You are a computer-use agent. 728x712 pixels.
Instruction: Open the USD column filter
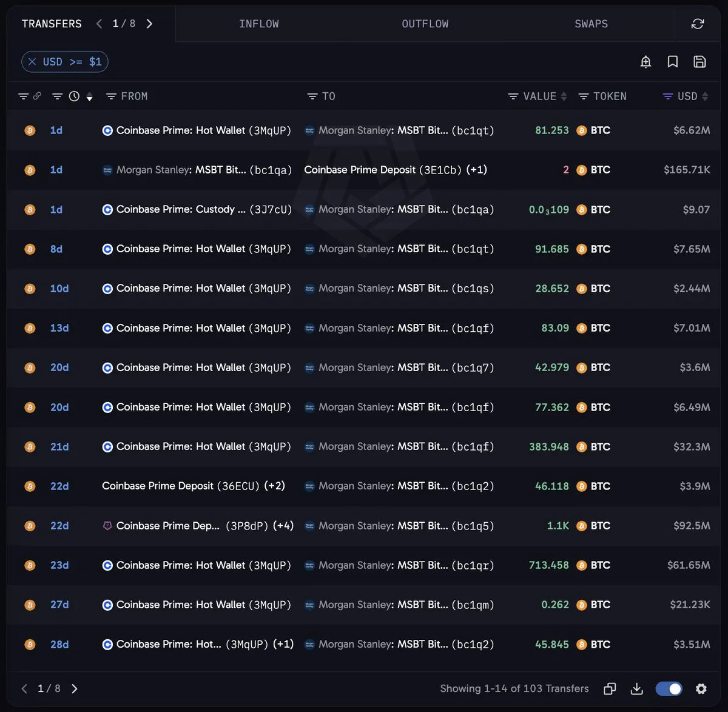(668, 96)
